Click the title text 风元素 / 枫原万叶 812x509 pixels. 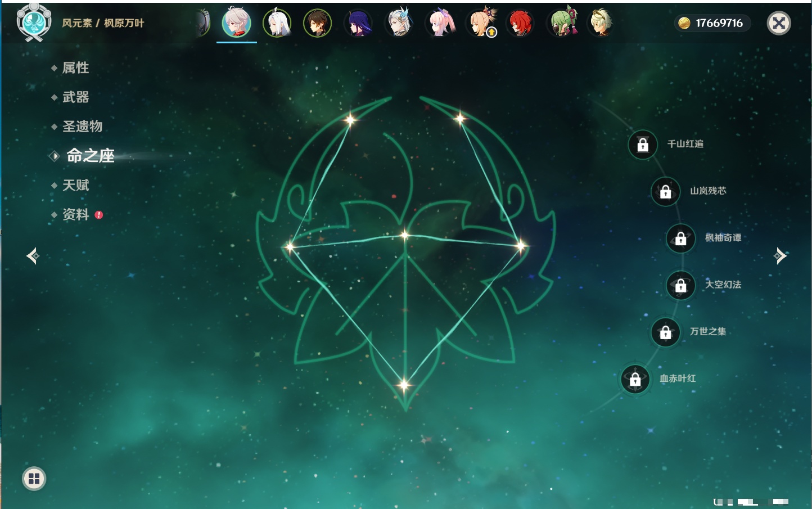pyautogui.click(x=103, y=23)
